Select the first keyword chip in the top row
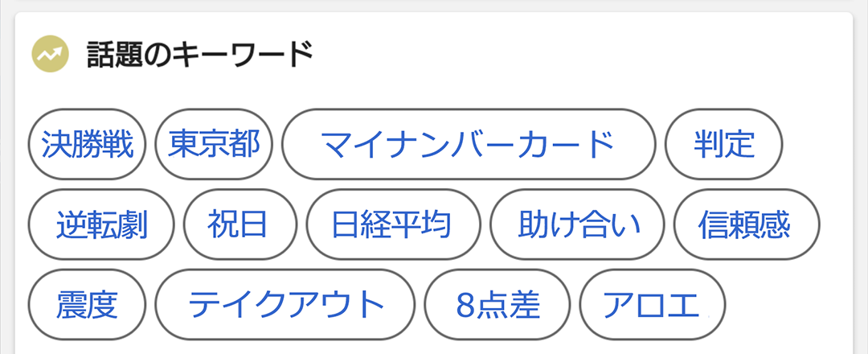Image resolution: width=868 pixels, height=354 pixels. point(87,144)
